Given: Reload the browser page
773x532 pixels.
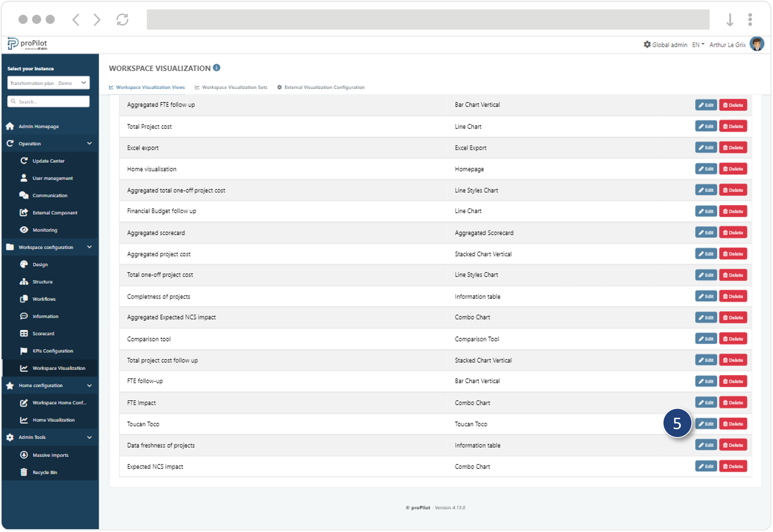Looking at the screenshot, I should 122,19.
